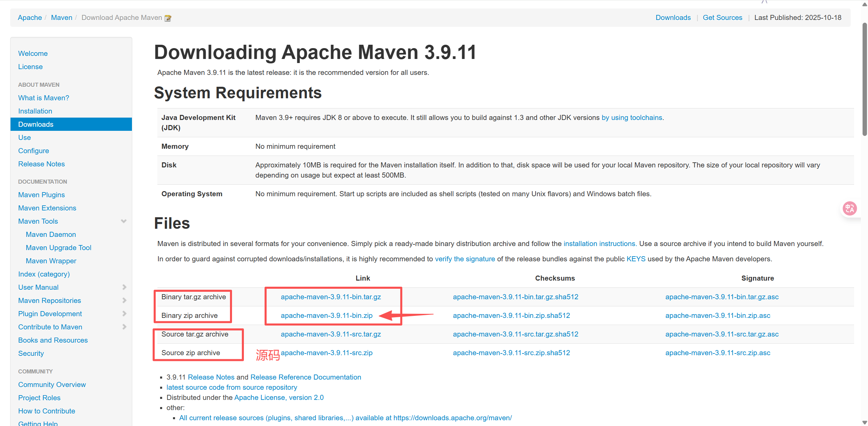Open the KEYS link
868x426 pixels.
[x=636, y=259]
